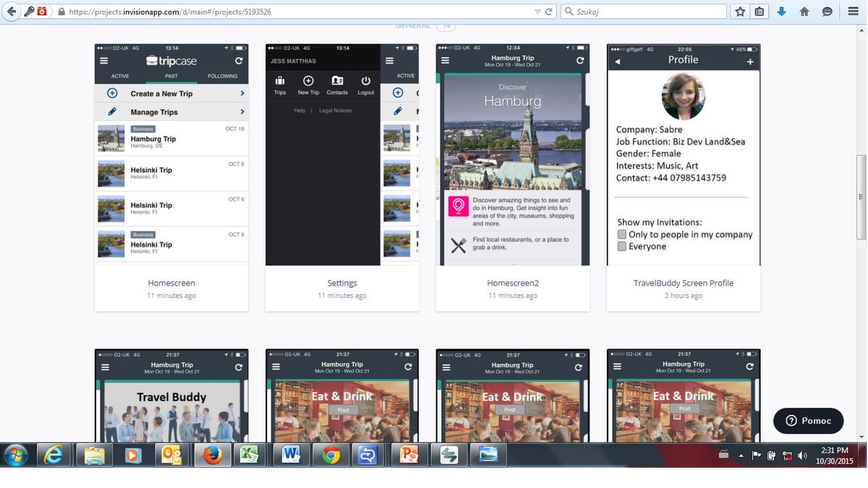Switch to Word on the taskbar
The height and width of the screenshot is (488, 868).
(292, 455)
